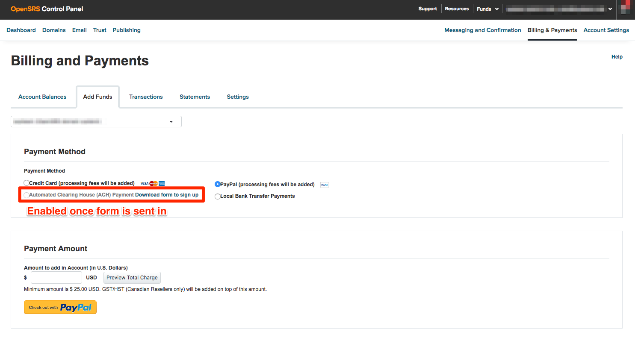Select Automated Clearing House (ACH) radio button

pyautogui.click(x=27, y=195)
